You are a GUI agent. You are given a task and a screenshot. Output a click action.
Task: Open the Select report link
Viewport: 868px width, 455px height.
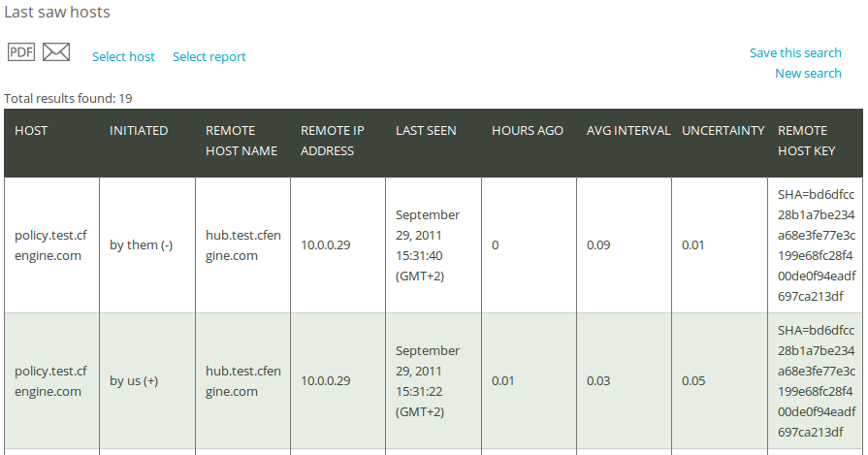click(209, 56)
